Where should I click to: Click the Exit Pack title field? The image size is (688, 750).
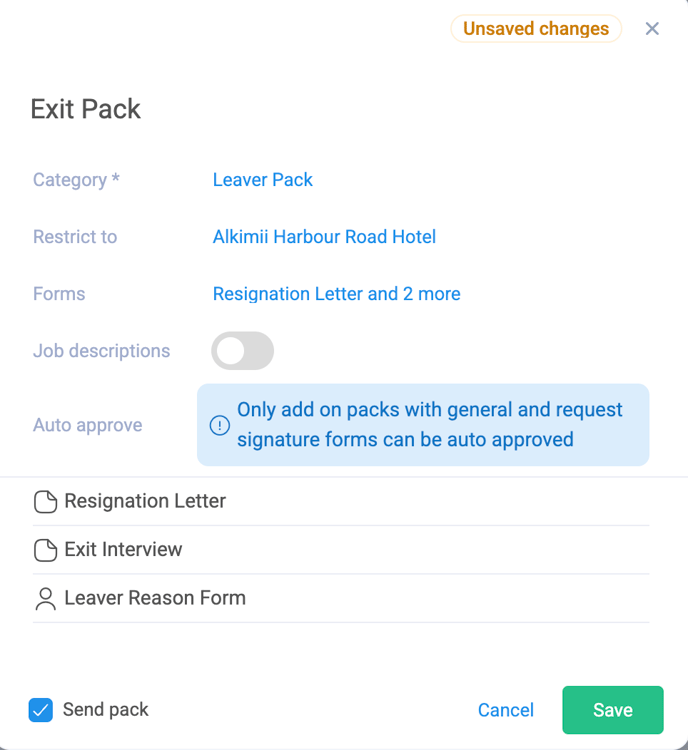pyautogui.click(x=86, y=109)
